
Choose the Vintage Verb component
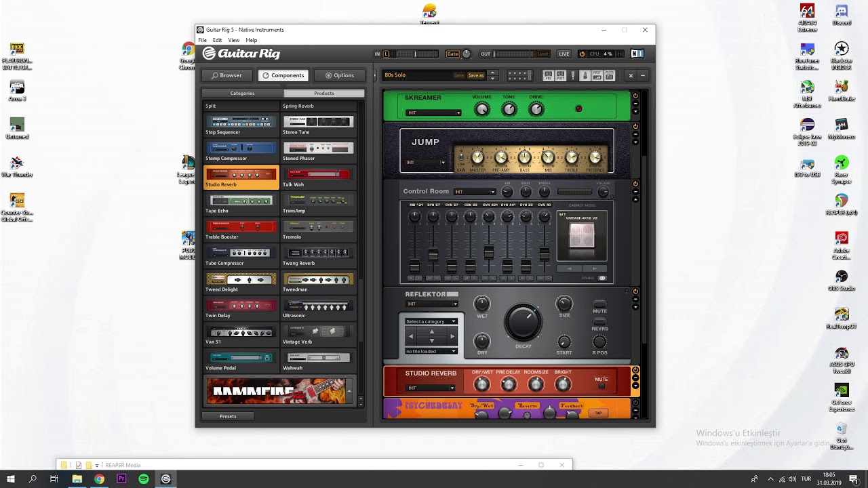point(318,335)
